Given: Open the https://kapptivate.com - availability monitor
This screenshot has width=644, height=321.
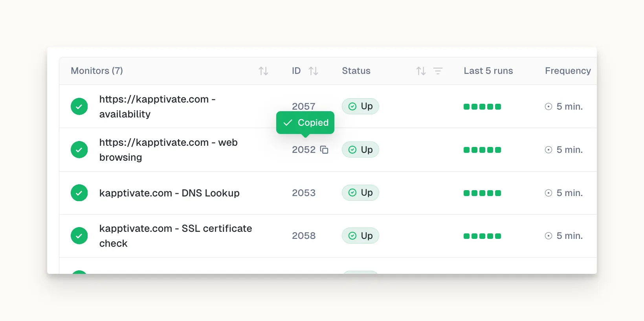Looking at the screenshot, I should [157, 106].
